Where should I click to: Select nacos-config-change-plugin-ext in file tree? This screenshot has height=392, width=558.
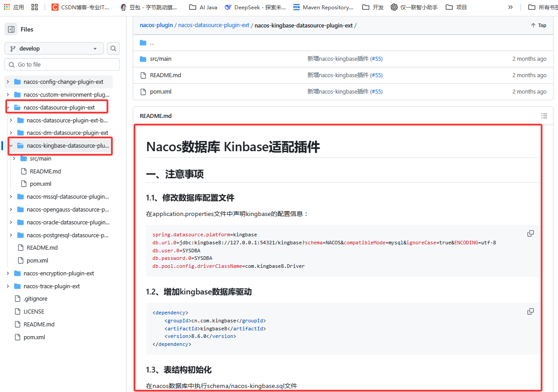pos(63,82)
